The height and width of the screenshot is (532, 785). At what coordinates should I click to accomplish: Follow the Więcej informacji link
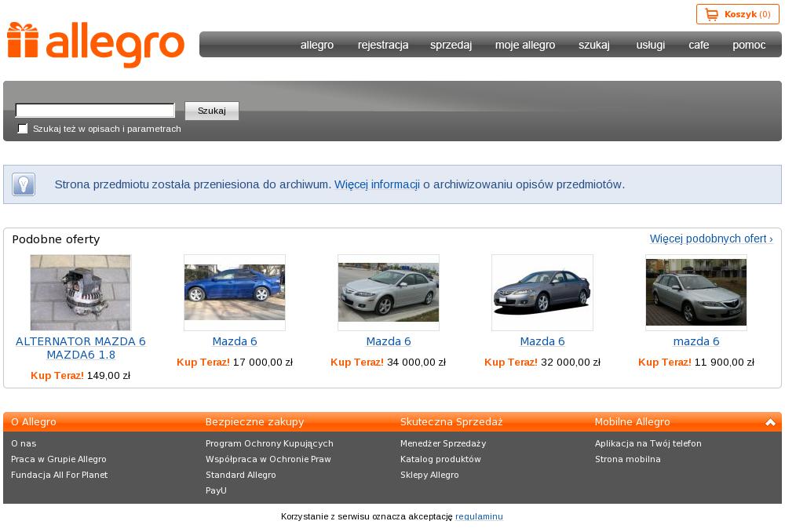[377, 184]
